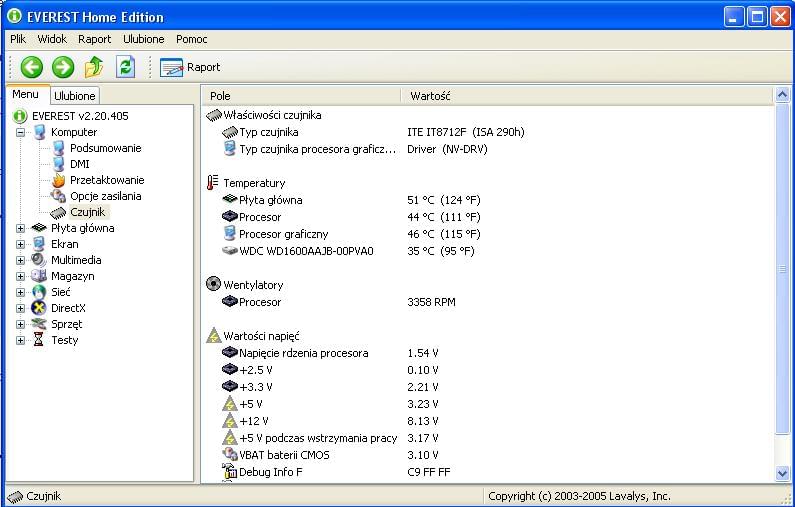Click the Wartości napięć warning icon

point(214,336)
